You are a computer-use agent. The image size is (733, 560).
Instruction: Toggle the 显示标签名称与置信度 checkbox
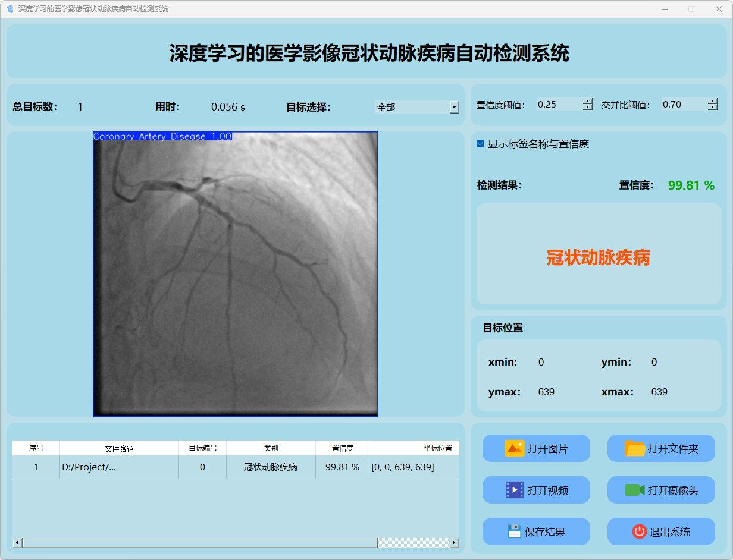click(481, 144)
